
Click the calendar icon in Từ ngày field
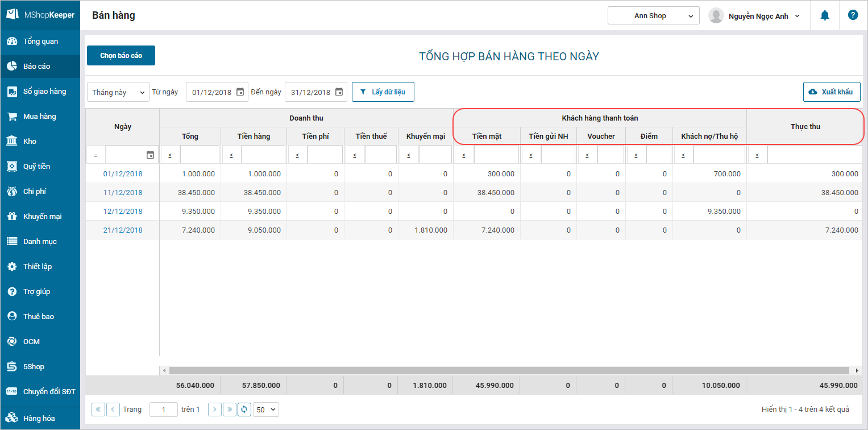pyautogui.click(x=240, y=92)
